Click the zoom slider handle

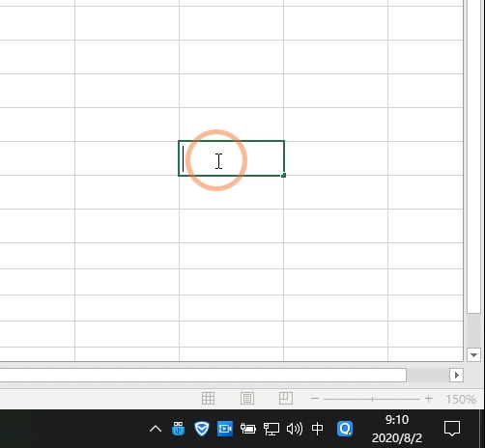[372, 399]
